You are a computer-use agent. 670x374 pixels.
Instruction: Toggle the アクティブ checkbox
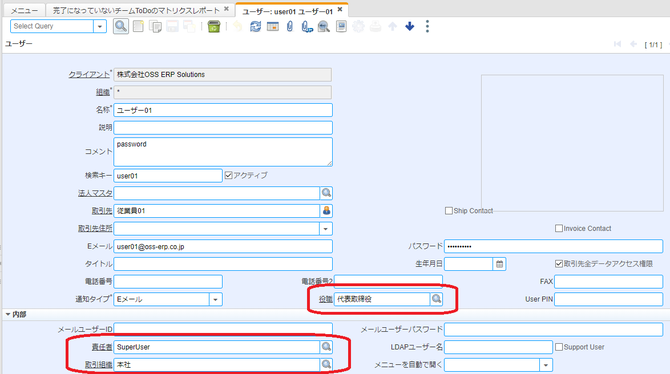tap(229, 175)
